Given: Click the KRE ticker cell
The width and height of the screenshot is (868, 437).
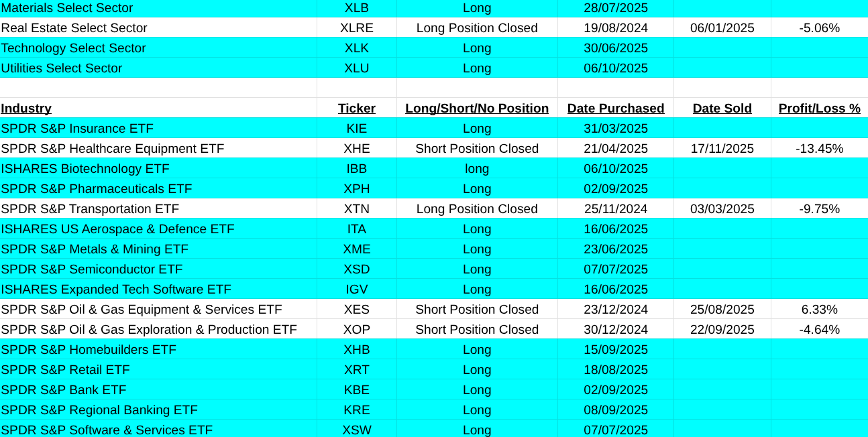Looking at the screenshot, I should click(356, 410).
